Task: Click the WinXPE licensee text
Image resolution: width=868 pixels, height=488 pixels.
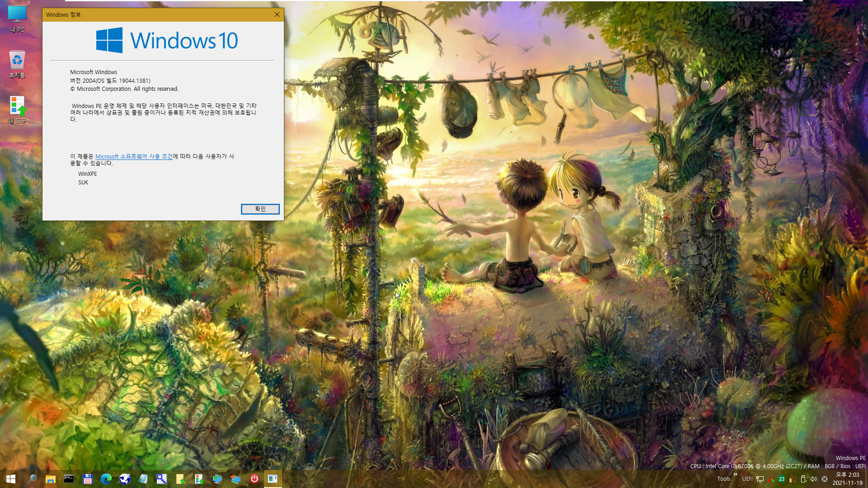Action: 87,174
